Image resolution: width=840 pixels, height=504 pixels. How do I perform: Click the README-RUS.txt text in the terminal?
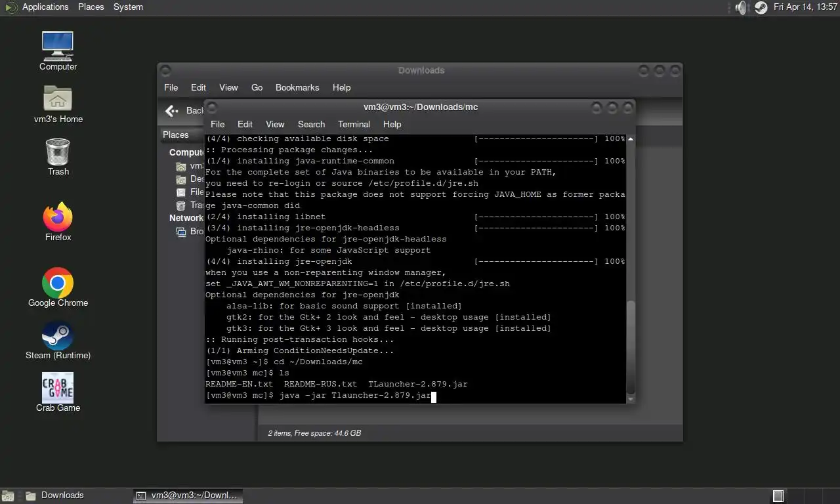320,384
